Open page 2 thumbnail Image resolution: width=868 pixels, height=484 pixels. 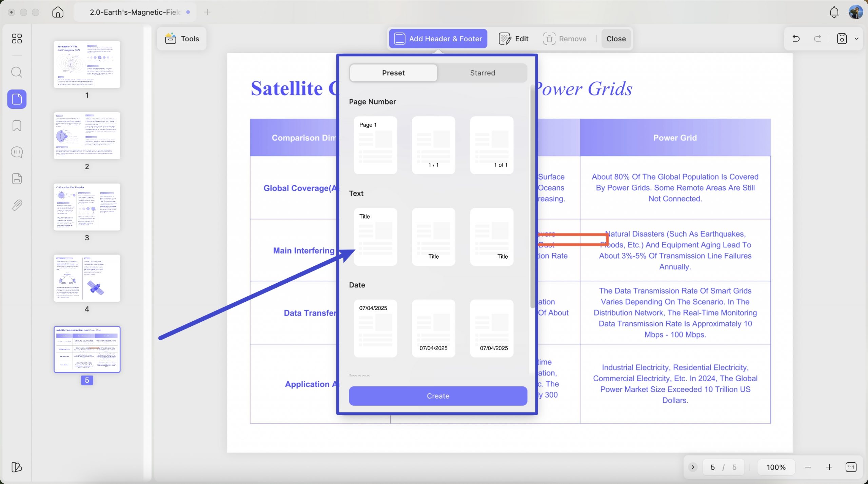87,136
